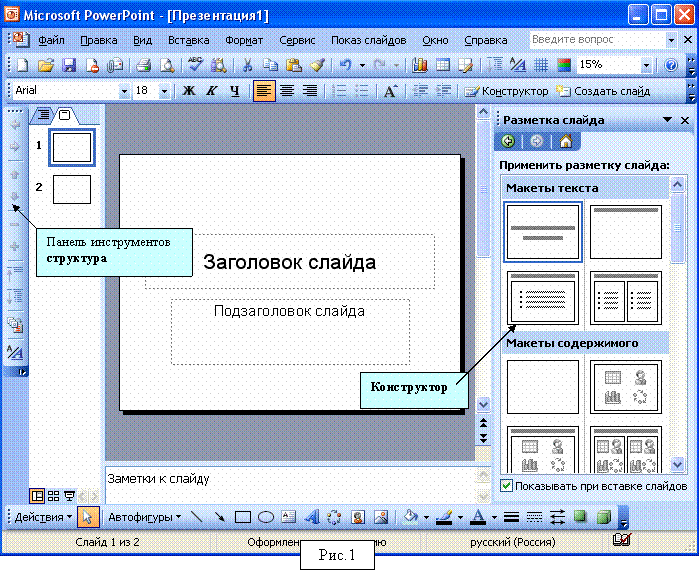700x571 pixels.
Task: Go to task pane home icon
Action: pyautogui.click(x=566, y=142)
